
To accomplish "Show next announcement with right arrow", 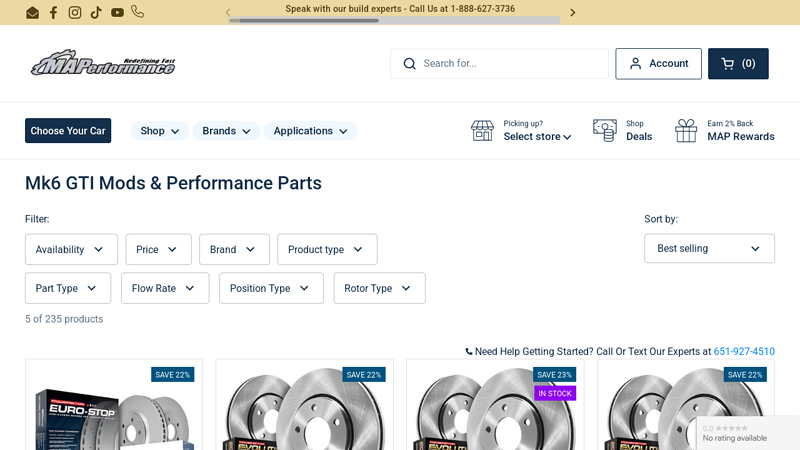I will (572, 13).
